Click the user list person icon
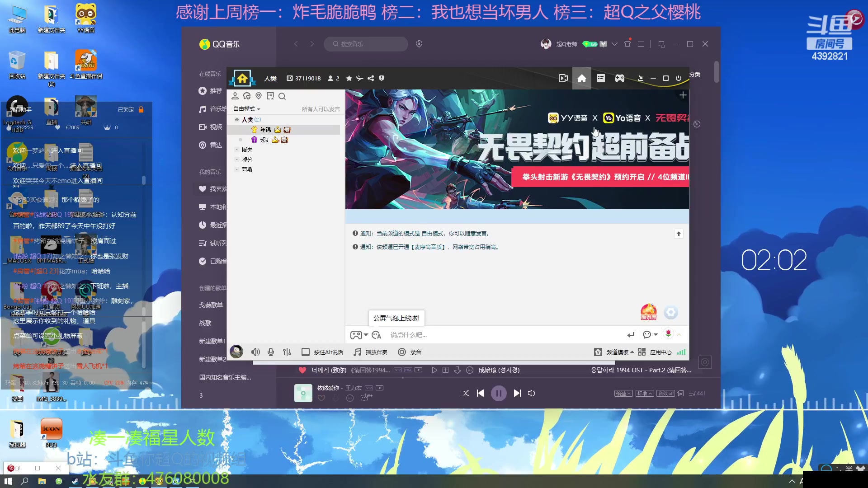Viewport: 868px width, 488px height. click(235, 96)
